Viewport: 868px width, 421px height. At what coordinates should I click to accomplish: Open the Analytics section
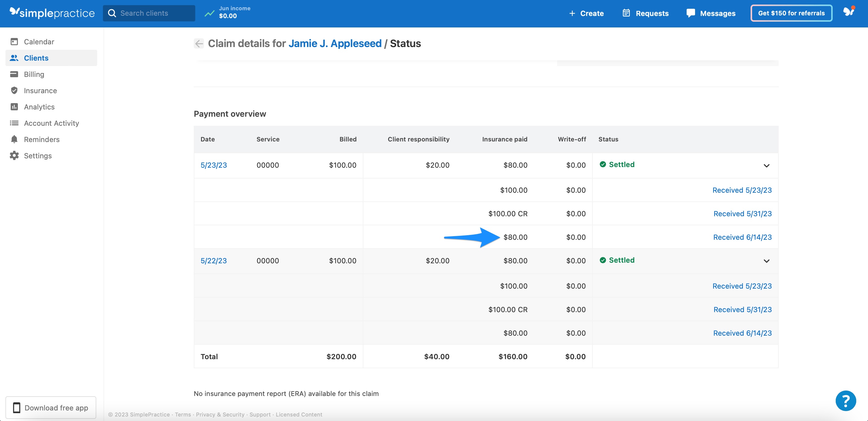point(40,106)
